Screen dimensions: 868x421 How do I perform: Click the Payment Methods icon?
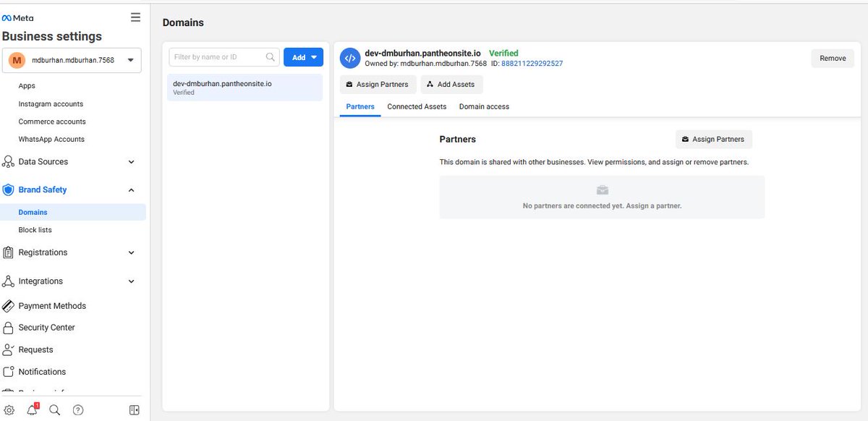point(9,305)
